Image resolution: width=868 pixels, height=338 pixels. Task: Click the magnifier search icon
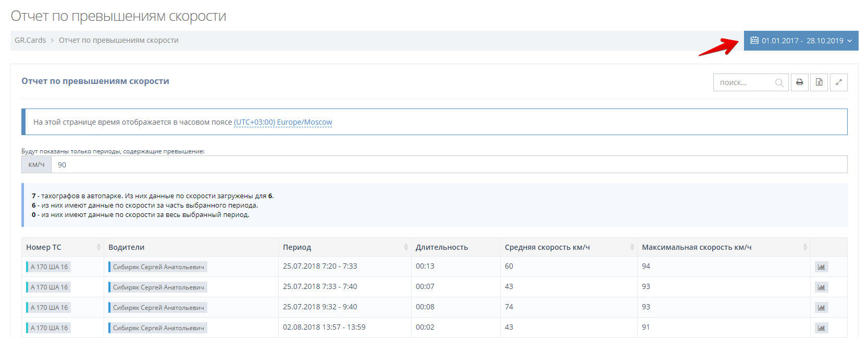point(779,82)
